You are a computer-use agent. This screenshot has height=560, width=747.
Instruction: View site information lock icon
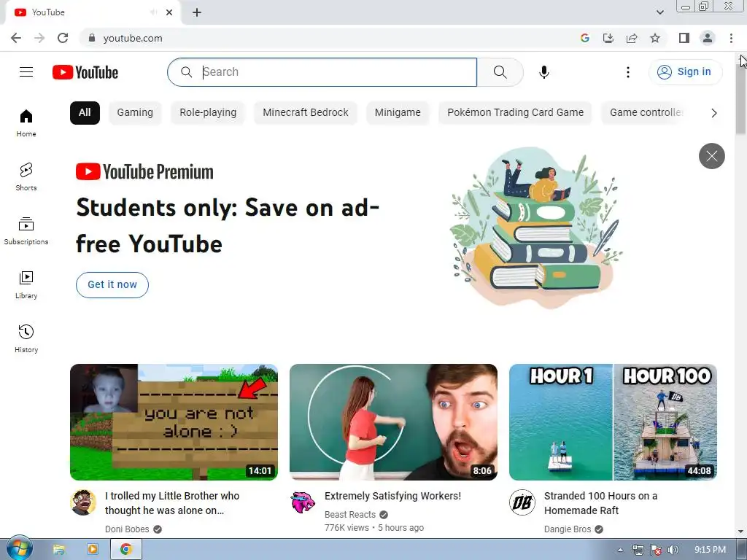coord(92,38)
